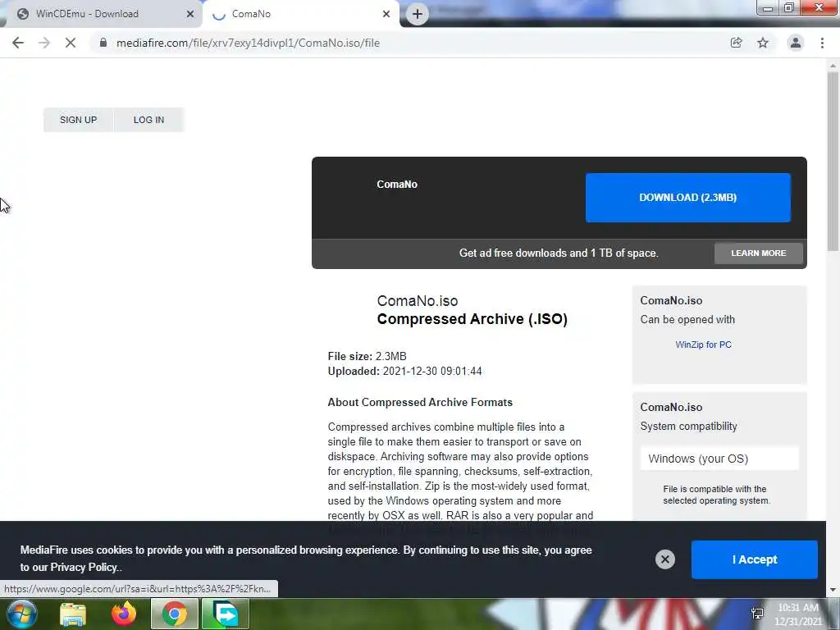Click 'File size: 2.3MB' text
Viewport: 840px width, 630px height.
coord(367,356)
